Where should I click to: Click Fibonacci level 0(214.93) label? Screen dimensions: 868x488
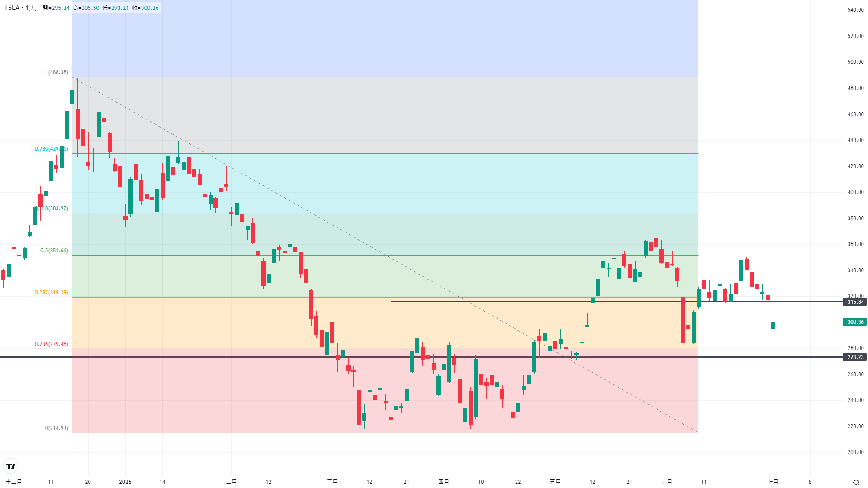(57, 428)
